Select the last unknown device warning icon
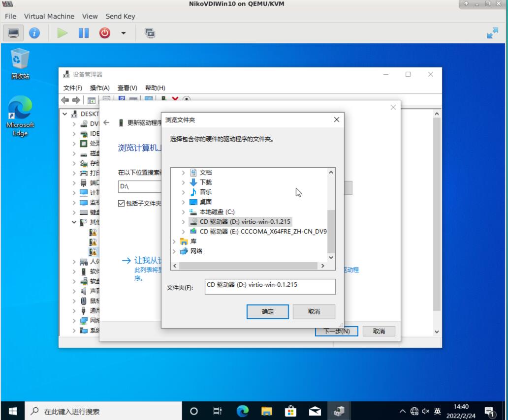Viewport: 508px width, 420px height. pyautogui.click(x=93, y=251)
